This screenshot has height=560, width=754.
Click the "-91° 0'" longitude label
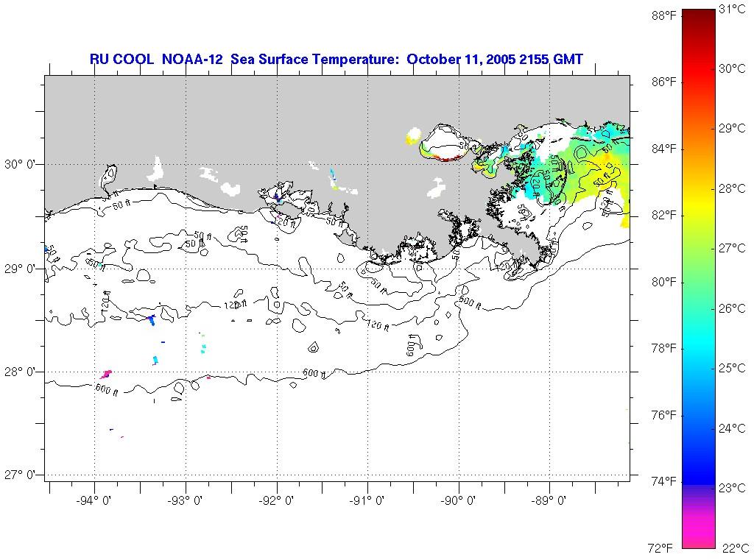click(x=368, y=500)
